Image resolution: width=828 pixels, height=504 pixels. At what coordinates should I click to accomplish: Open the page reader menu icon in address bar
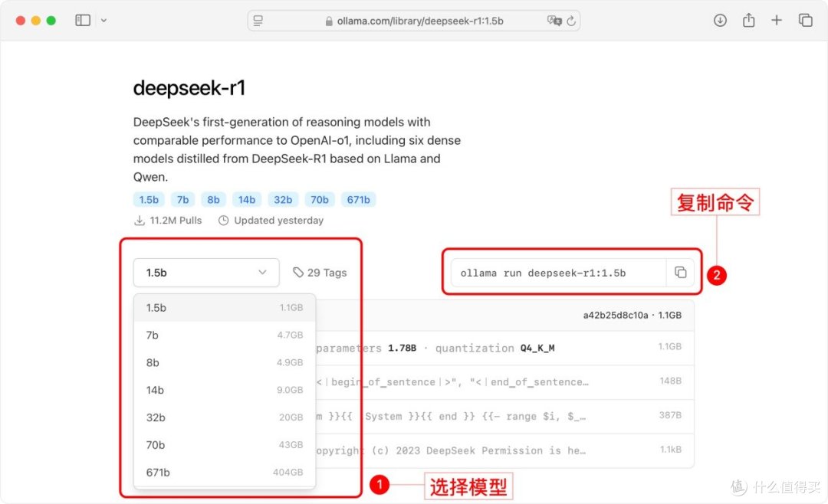[x=258, y=21]
